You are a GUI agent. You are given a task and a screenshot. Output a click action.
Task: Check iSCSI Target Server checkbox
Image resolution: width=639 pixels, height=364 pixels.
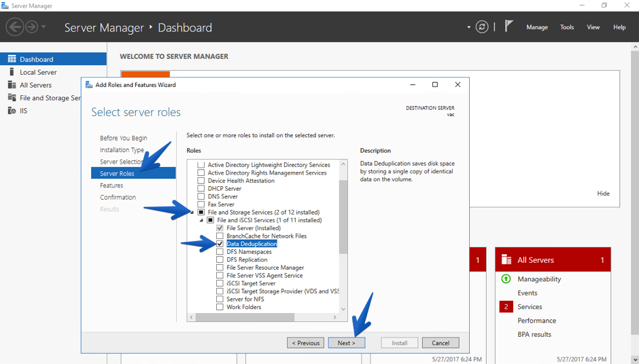coord(220,283)
